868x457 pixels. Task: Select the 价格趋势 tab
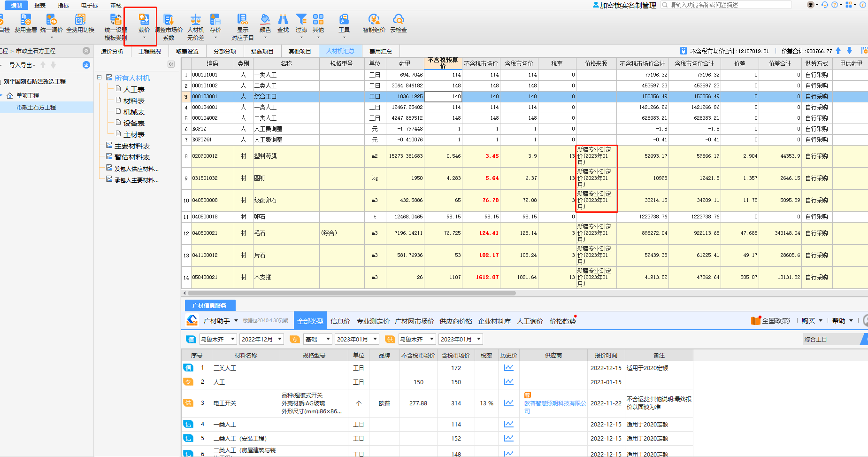(562, 321)
